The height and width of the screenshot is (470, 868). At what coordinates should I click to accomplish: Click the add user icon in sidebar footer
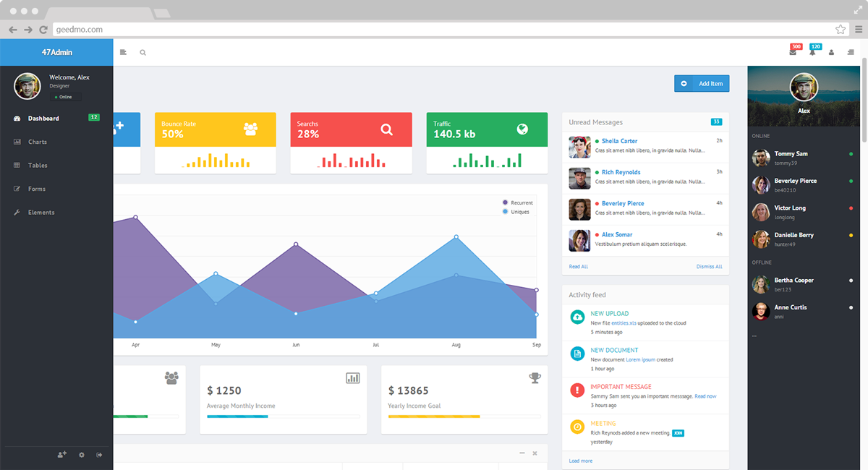[62, 454]
